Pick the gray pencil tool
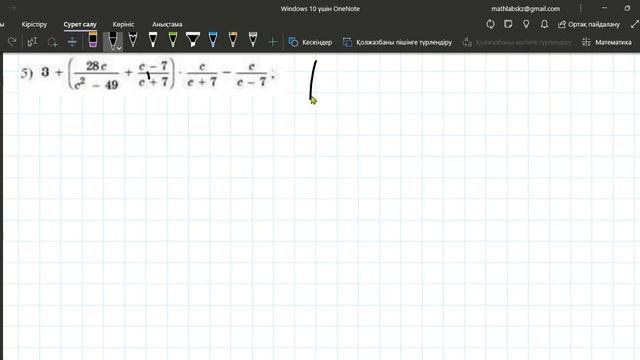Image resolution: width=640 pixels, height=360 pixels. (253, 40)
